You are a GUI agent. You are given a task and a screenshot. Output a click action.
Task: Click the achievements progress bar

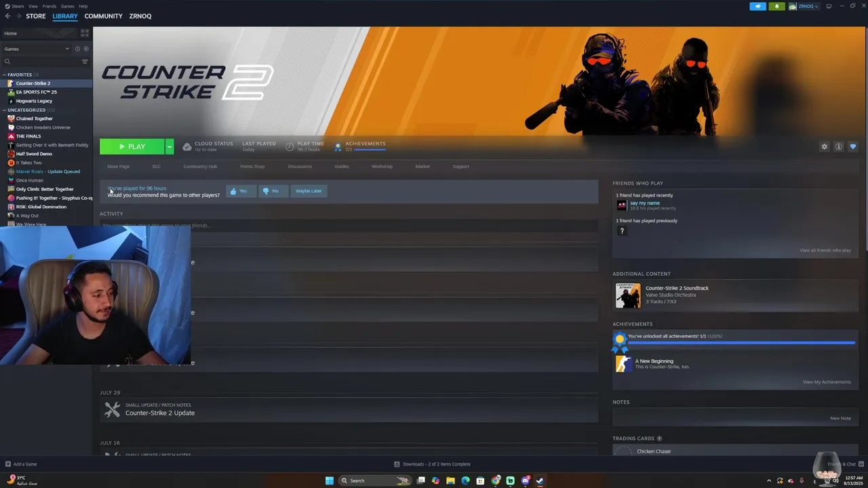741,343
